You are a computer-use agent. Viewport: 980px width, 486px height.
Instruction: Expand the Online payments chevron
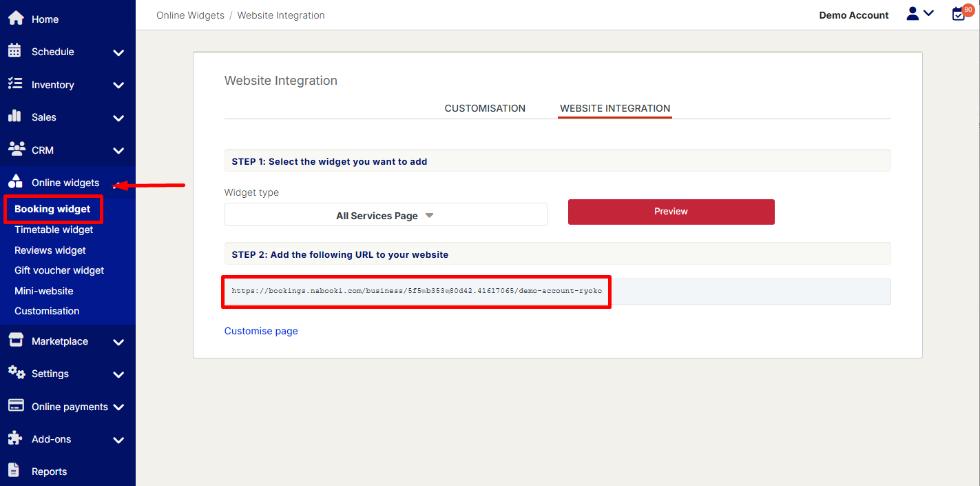[x=118, y=407]
